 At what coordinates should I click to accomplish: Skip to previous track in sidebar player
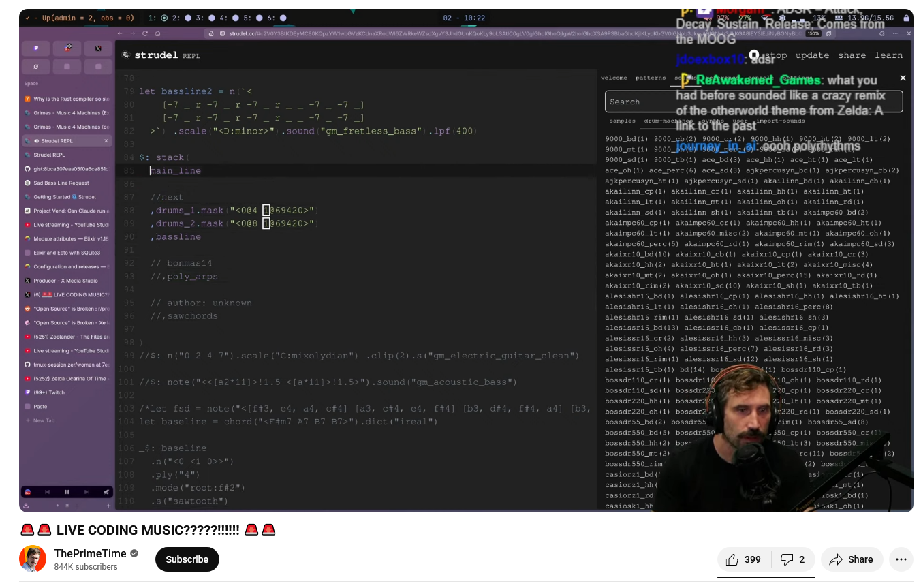click(x=47, y=491)
